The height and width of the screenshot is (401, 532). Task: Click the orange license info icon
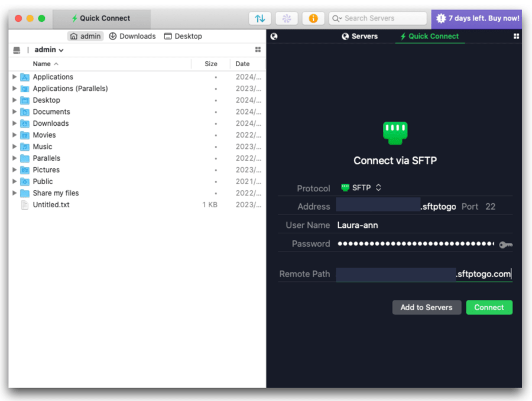click(x=313, y=18)
